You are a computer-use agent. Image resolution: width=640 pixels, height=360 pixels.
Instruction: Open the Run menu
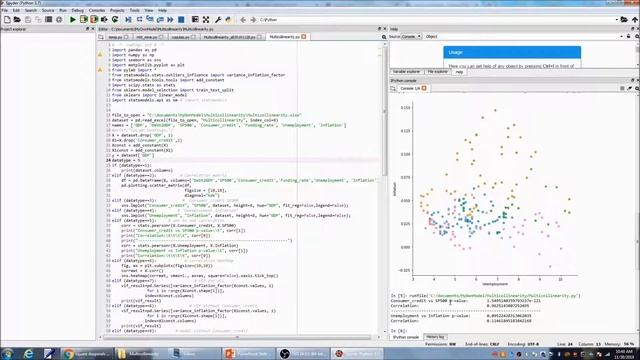tap(63, 10)
